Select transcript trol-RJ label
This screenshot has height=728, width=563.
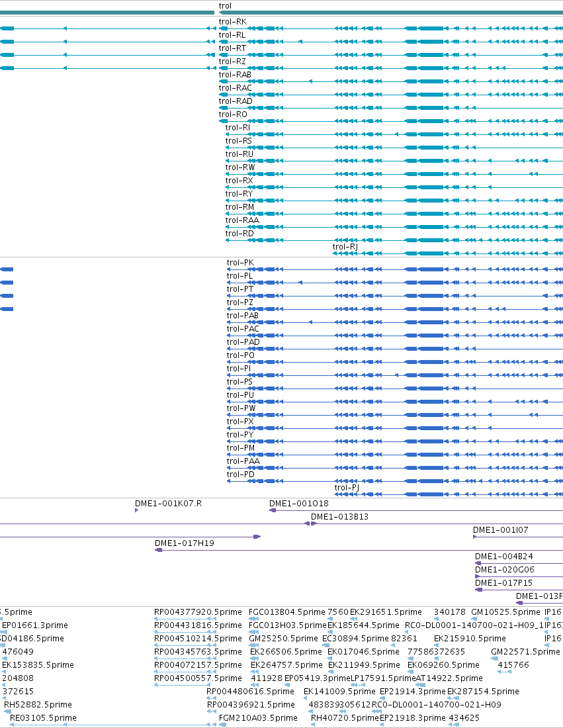(x=345, y=247)
